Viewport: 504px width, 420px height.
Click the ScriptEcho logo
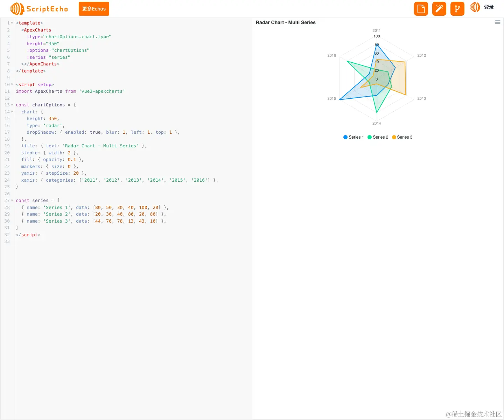coord(39,9)
